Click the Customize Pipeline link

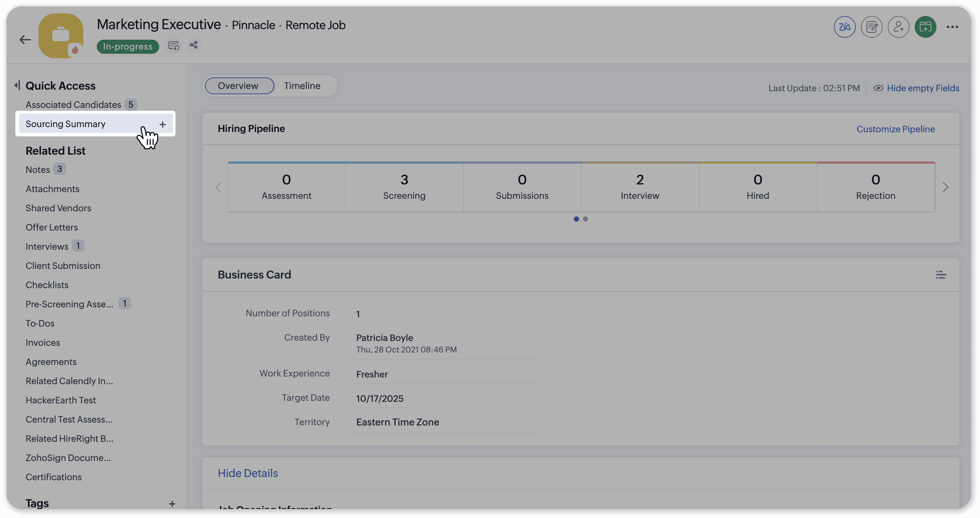click(895, 129)
